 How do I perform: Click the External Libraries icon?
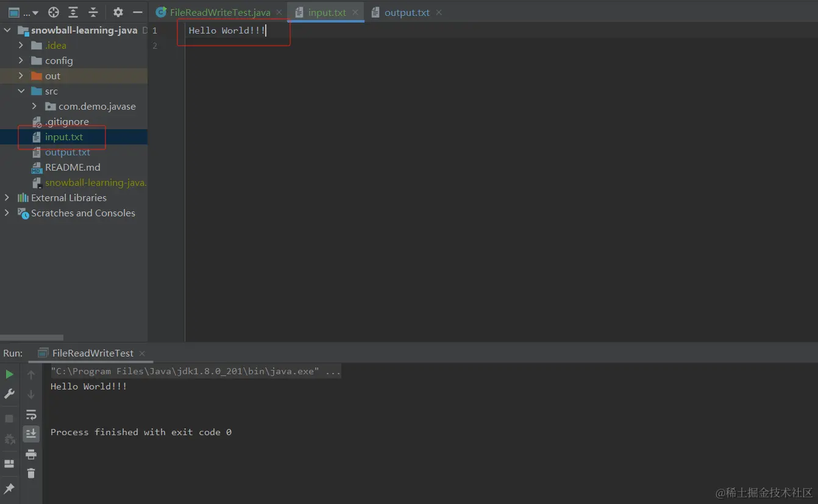click(x=23, y=197)
